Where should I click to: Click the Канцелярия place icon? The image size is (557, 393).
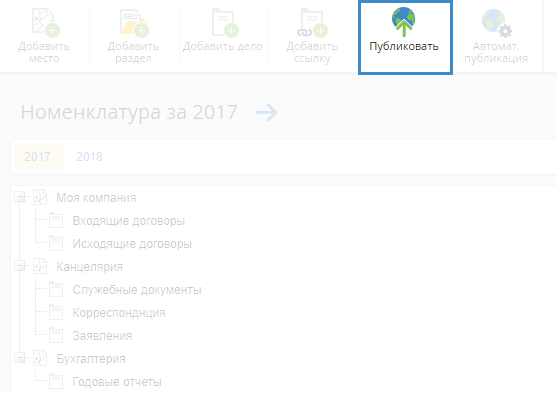point(40,266)
